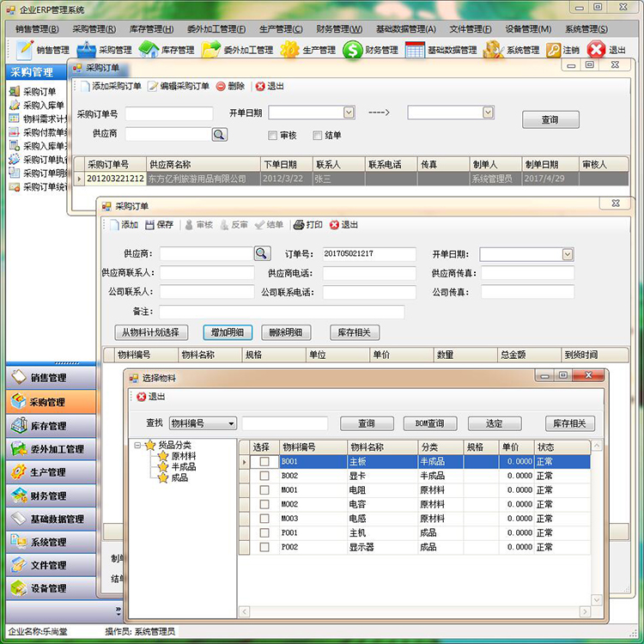The width and height of the screenshot is (644, 644).
Task: Click the material search text field
Action: pyautogui.click(x=284, y=423)
